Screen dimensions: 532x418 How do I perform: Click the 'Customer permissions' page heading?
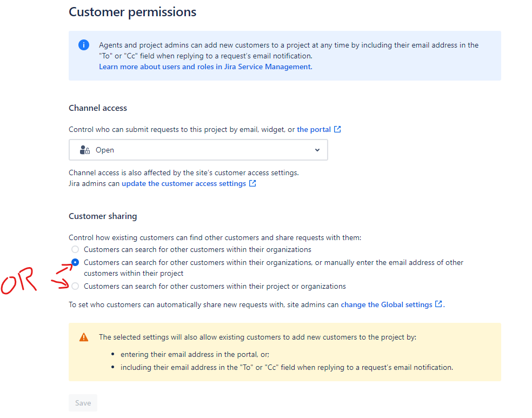[132, 12]
